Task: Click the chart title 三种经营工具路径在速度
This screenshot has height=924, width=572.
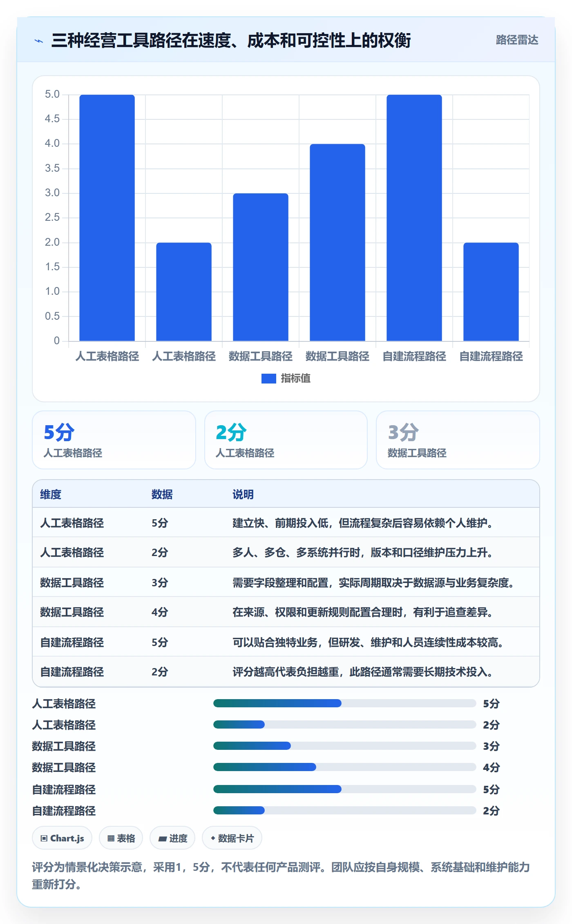Action: [x=231, y=40]
